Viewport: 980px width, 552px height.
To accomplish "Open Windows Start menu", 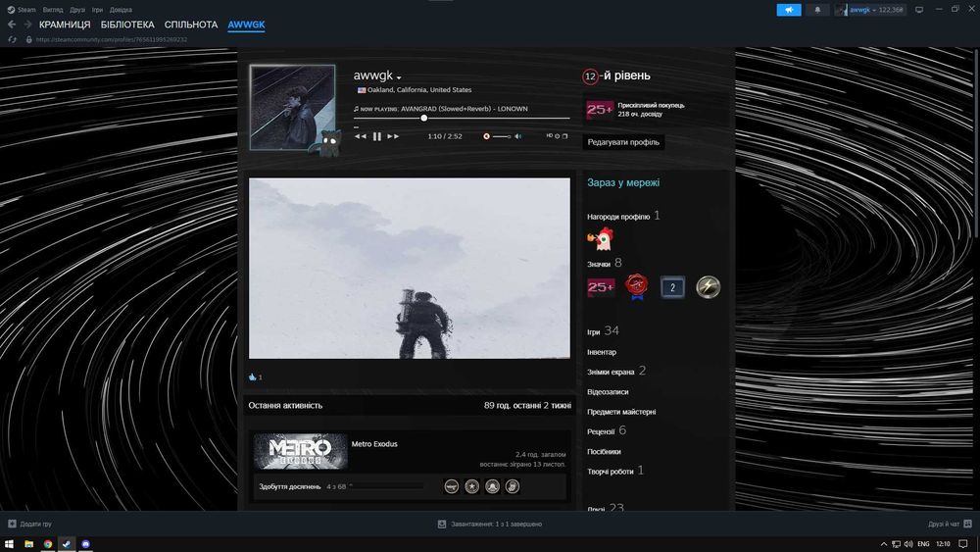I will pos(10,544).
